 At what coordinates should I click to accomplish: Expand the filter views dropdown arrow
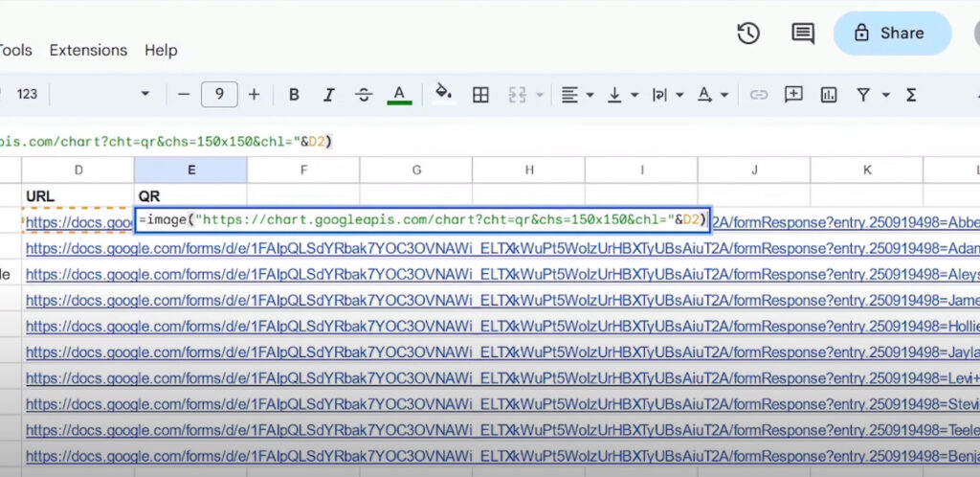(x=885, y=95)
